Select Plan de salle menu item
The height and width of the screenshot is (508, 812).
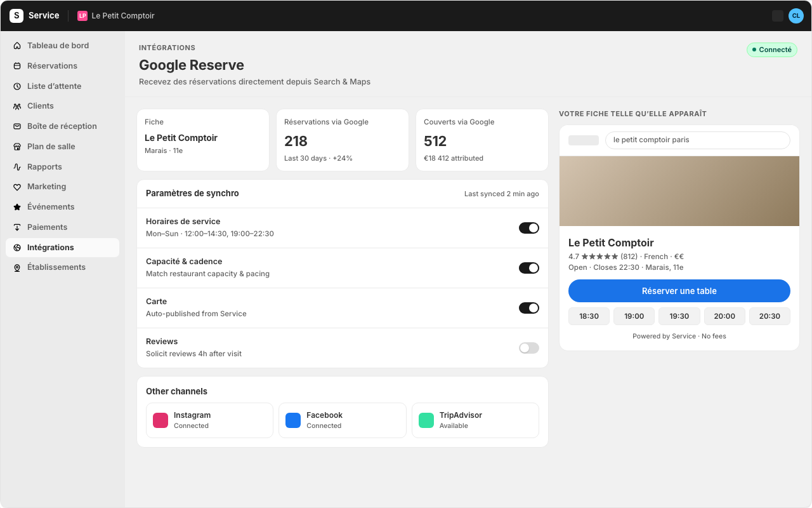coord(62,147)
